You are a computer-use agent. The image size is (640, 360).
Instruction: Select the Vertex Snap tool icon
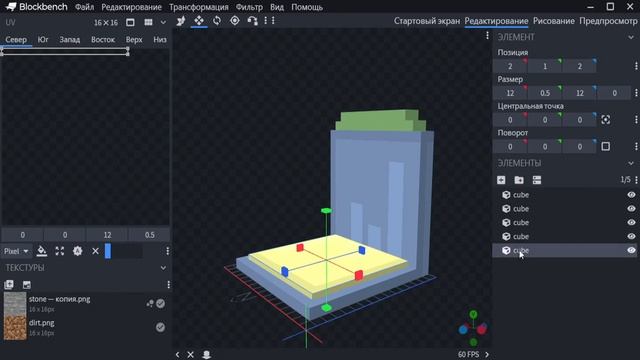(x=253, y=21)
